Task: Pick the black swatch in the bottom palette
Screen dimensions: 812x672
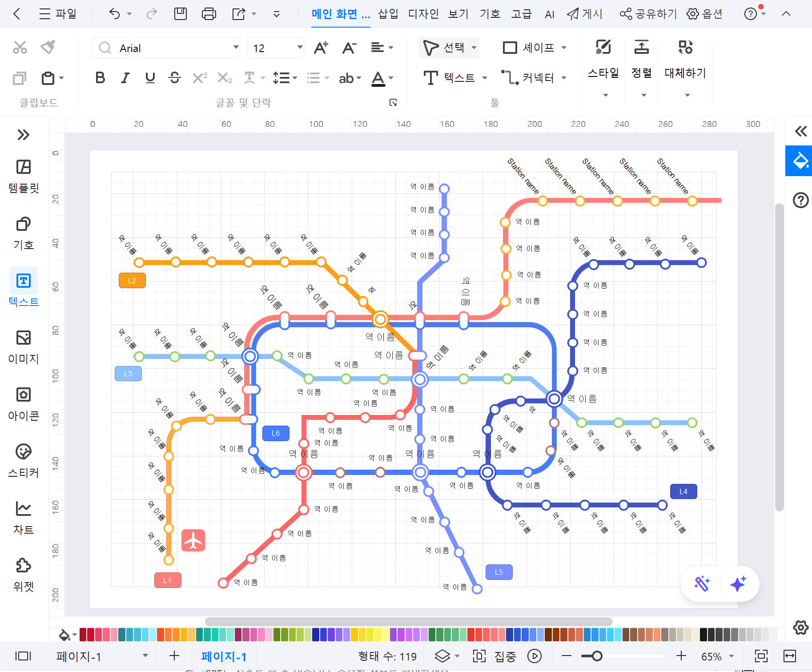Action: [703, 635]
